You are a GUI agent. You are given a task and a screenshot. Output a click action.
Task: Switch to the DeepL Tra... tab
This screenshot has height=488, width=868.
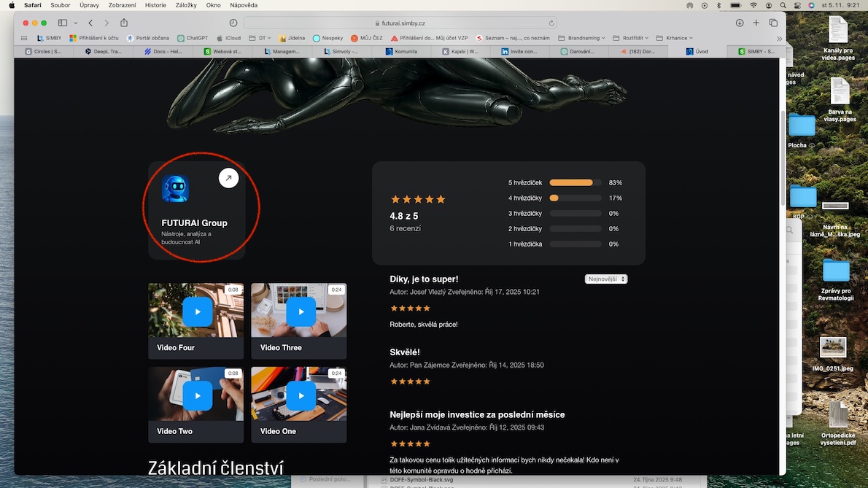[104, 52]
